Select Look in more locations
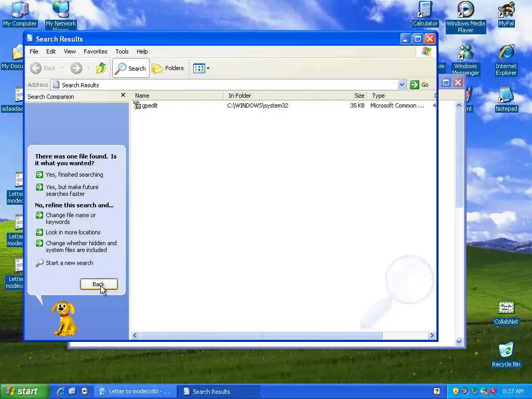 pyautogui.click(x=68, y=232)
